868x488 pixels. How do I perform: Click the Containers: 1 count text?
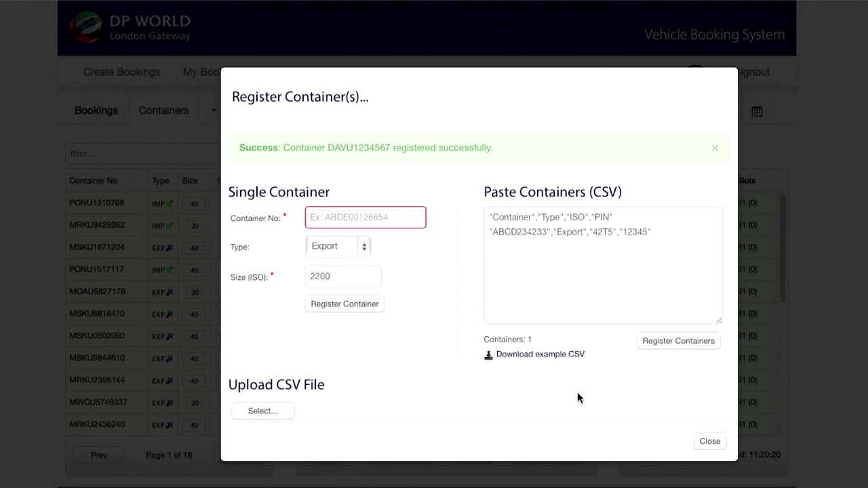[x=507, y=340]
